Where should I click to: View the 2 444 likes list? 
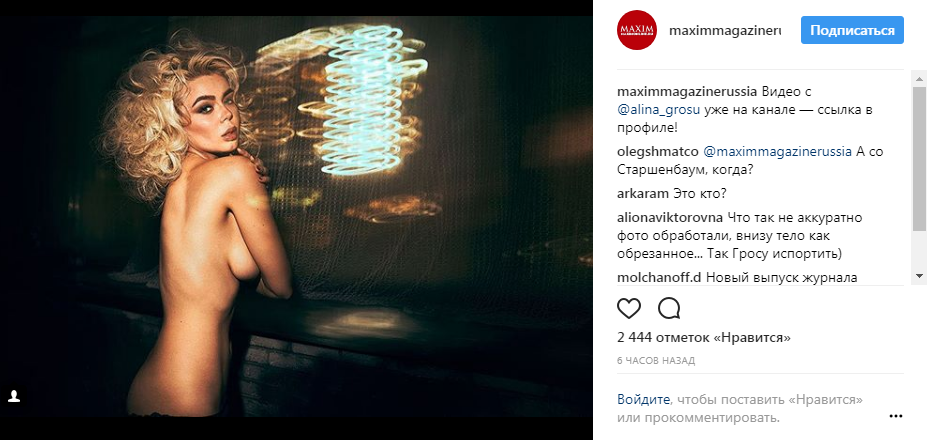click(704, 338)
